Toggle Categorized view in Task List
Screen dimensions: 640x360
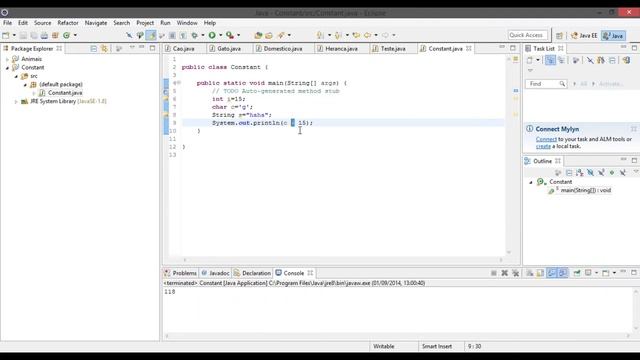550,60
